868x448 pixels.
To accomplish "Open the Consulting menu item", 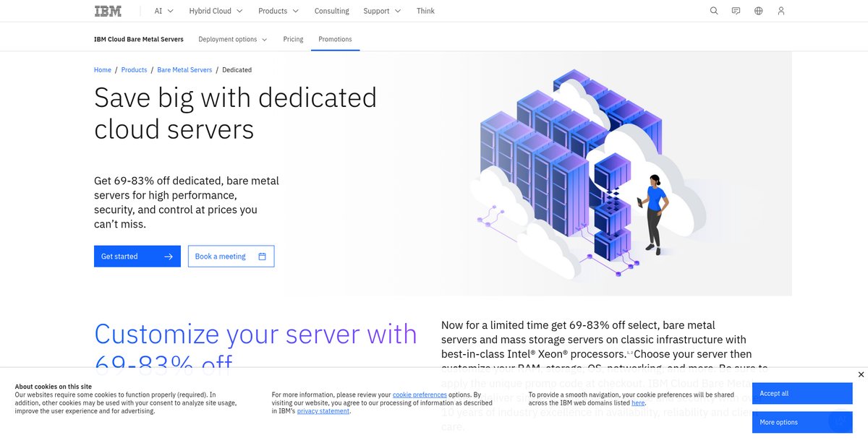I will (331, 11).
